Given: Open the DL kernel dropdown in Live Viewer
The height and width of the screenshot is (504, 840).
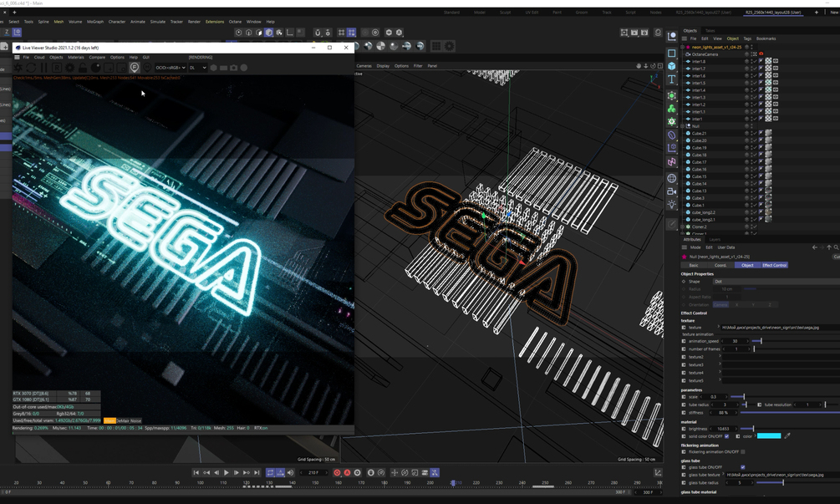Looking at the screenshot, I should pyautogui.click(x=197, y=68).
